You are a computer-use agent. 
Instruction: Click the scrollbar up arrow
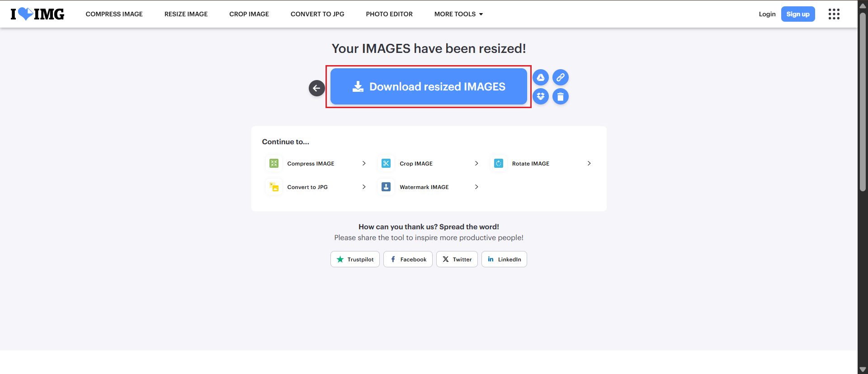pos(863,5)
